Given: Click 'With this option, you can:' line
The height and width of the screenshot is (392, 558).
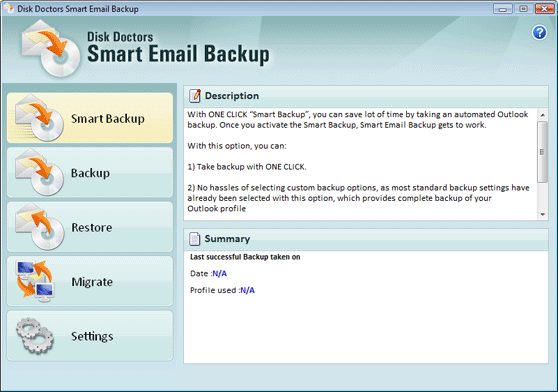Looking at the screenshot, I should [x=237, y=146].
